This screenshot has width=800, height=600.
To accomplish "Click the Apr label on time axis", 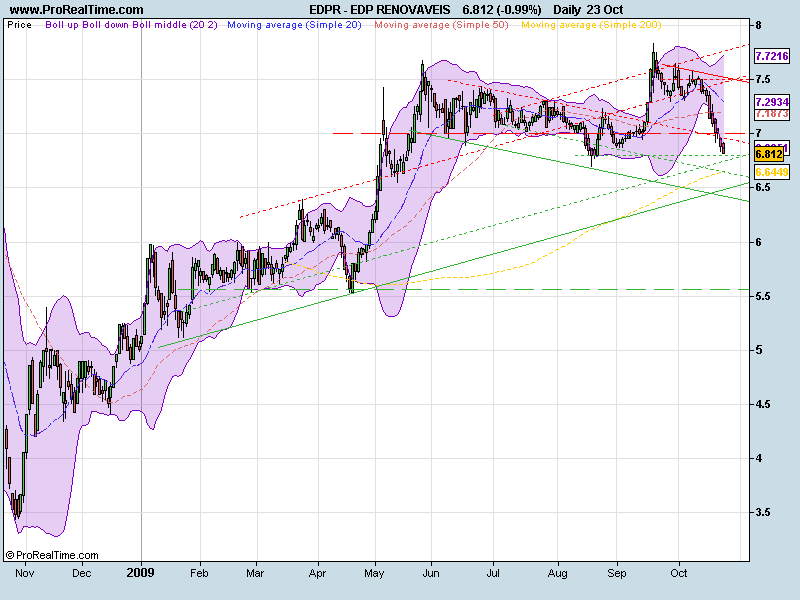I will click(317, 573).
